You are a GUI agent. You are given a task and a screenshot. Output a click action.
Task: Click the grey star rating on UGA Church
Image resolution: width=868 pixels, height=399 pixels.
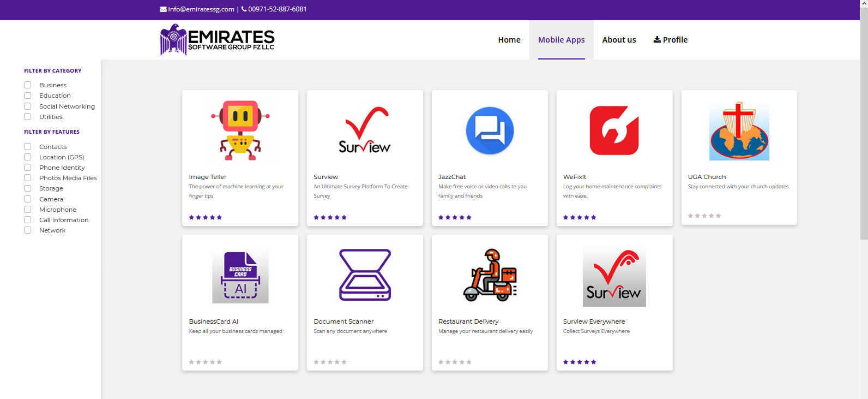704,216
